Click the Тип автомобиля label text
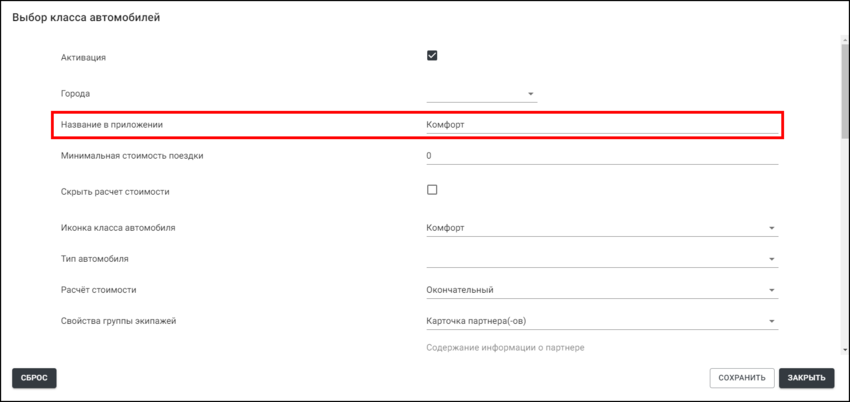 coord(95,259)
